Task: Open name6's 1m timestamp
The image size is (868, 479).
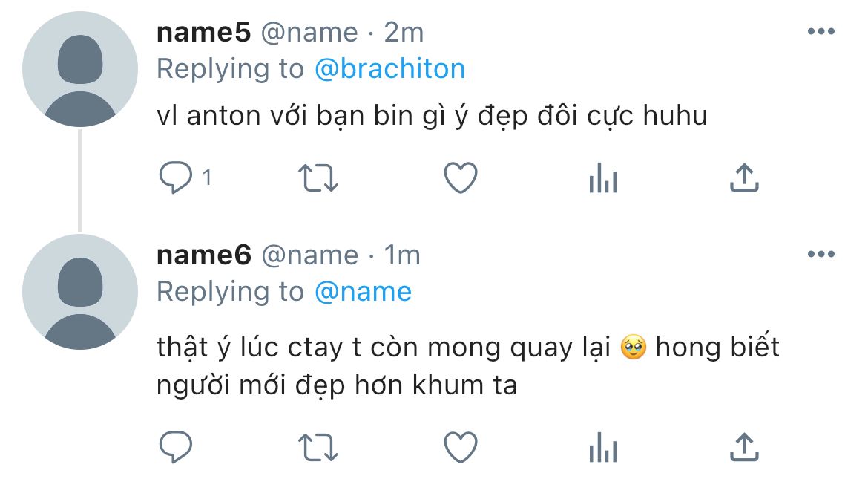Action: point(402,255)
